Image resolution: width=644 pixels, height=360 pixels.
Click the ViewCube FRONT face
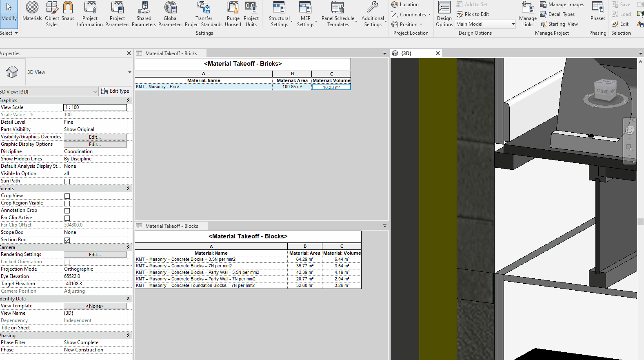click(602, 91)
